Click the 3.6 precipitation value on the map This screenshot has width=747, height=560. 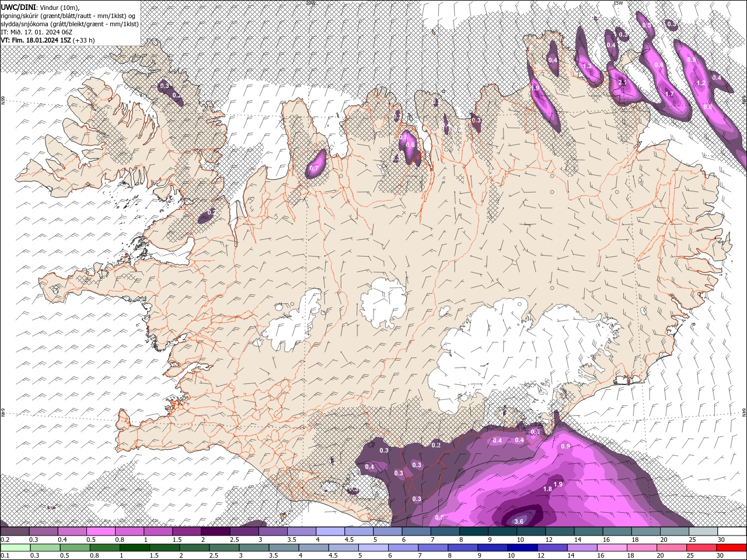coord(519,521)
